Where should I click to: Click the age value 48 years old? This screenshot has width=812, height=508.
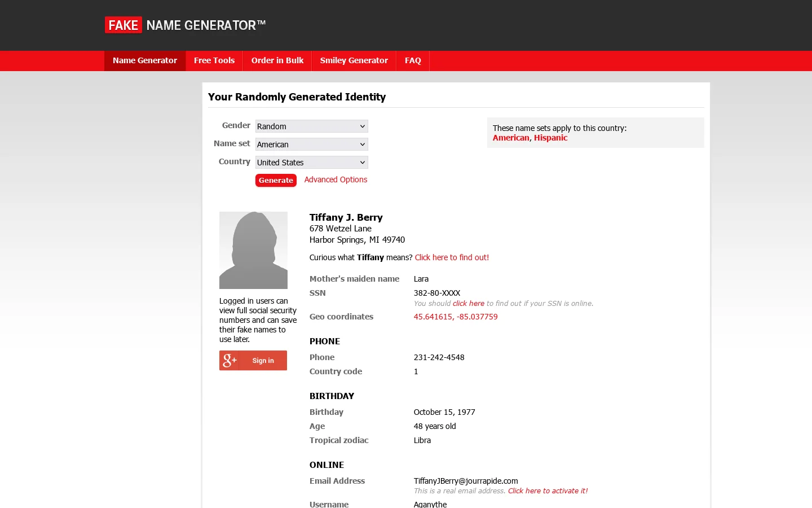(435, 426)
